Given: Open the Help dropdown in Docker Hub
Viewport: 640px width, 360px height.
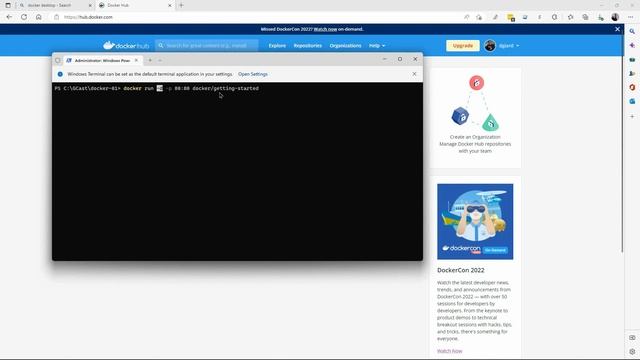Looking at the screenshot, I should pyautogui.click(x=377, y=46).
